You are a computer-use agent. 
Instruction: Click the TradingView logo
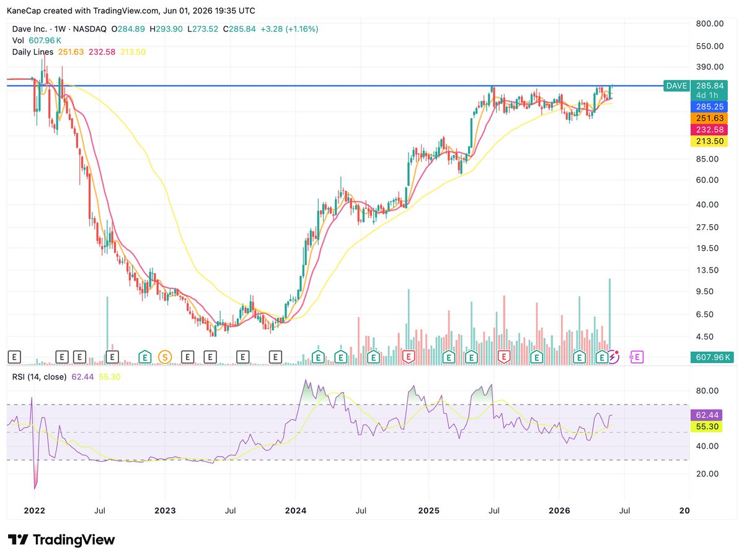(x=61, y=540)
